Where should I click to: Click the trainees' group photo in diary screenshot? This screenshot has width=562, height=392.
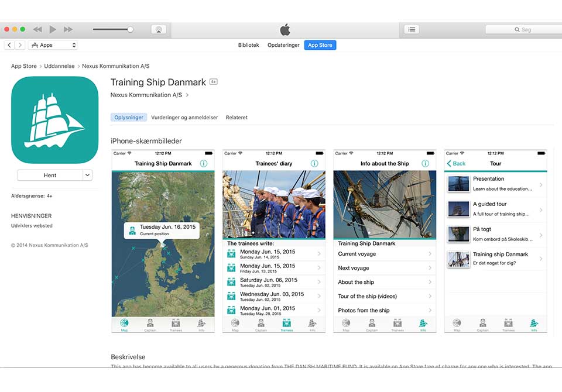(x=274, y=204)
